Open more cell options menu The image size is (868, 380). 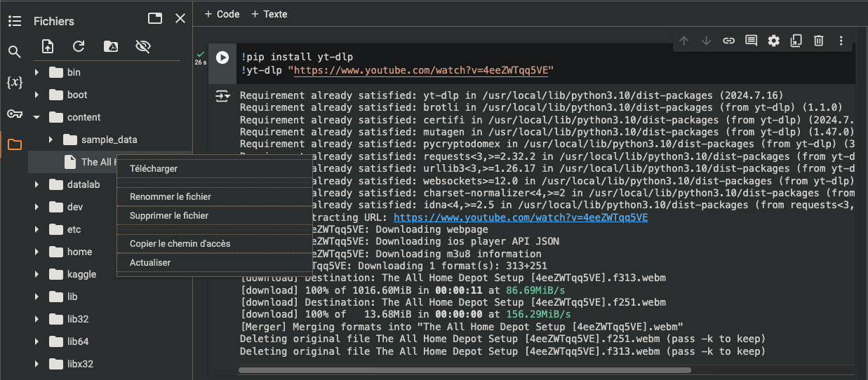pyautogui.click(x=841, y=41)
